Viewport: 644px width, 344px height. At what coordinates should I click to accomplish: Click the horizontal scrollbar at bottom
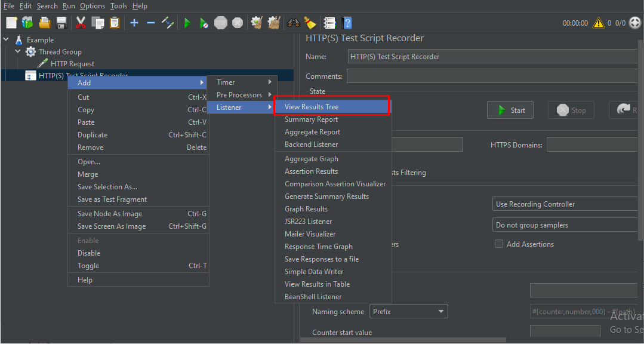click(402, 340)
